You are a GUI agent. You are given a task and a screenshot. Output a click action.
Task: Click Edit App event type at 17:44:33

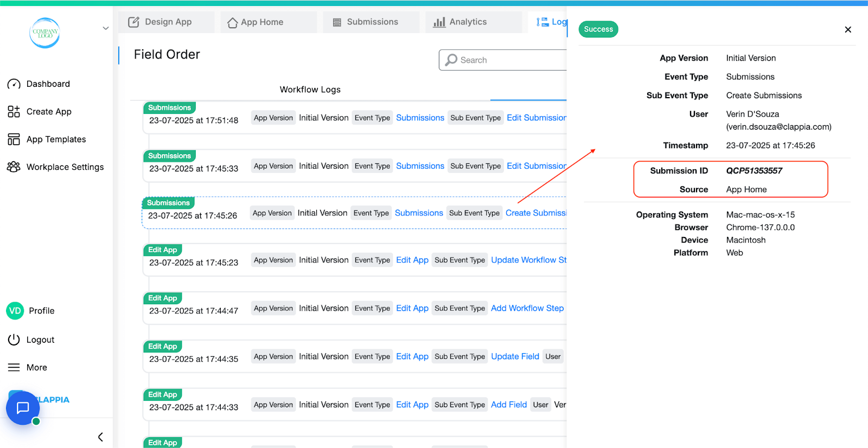tap(412, 405)
